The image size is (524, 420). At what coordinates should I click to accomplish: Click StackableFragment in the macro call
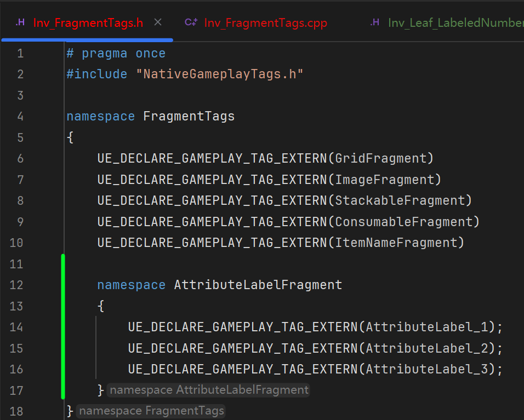[400, 200]
